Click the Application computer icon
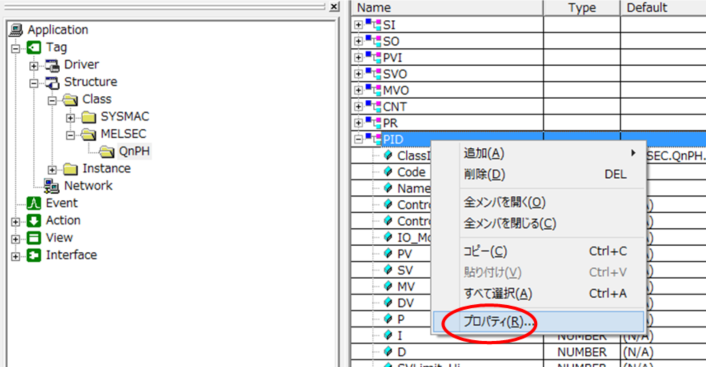706x367 pixels. pyautogui.click(x=16, y=30)
